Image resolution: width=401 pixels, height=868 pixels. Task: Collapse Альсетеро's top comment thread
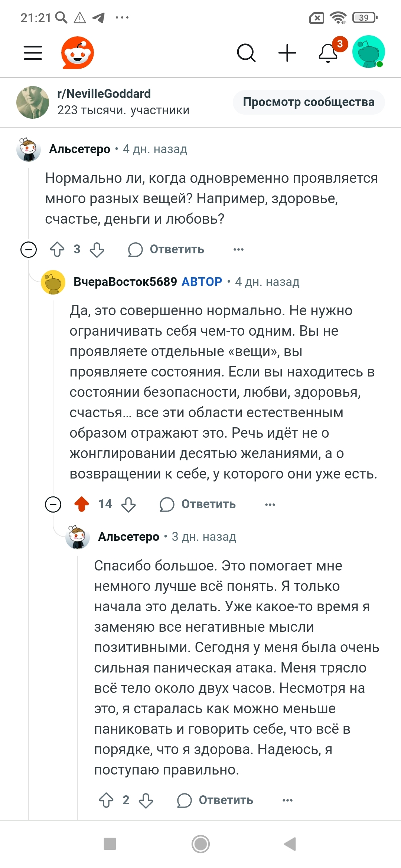tap(29, 249)
